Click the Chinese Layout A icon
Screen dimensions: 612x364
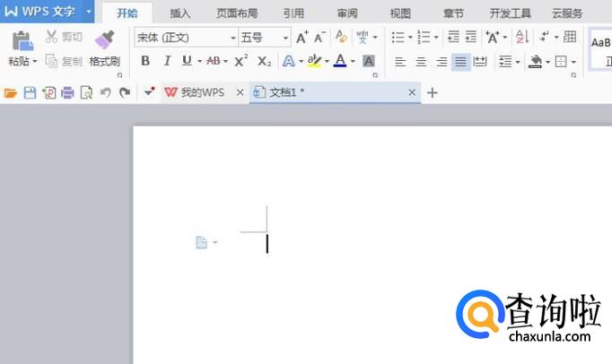point(492,38)
